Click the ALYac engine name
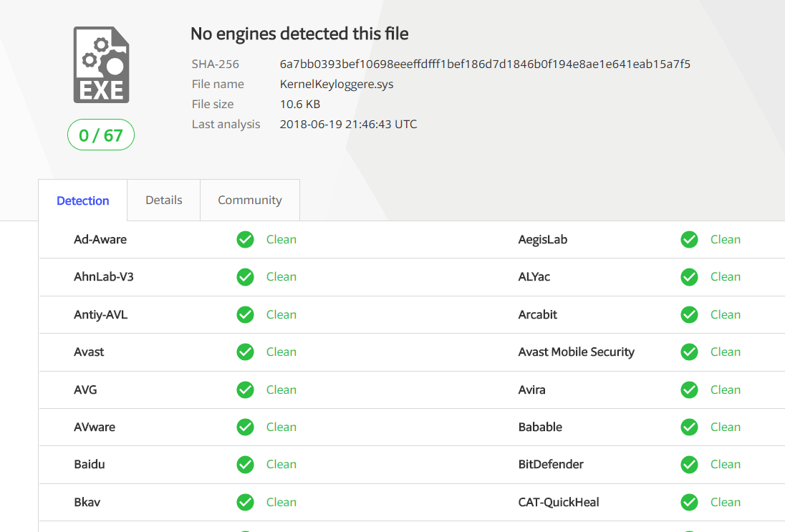This screenshot has height=532, width=785. coord(534,277)
